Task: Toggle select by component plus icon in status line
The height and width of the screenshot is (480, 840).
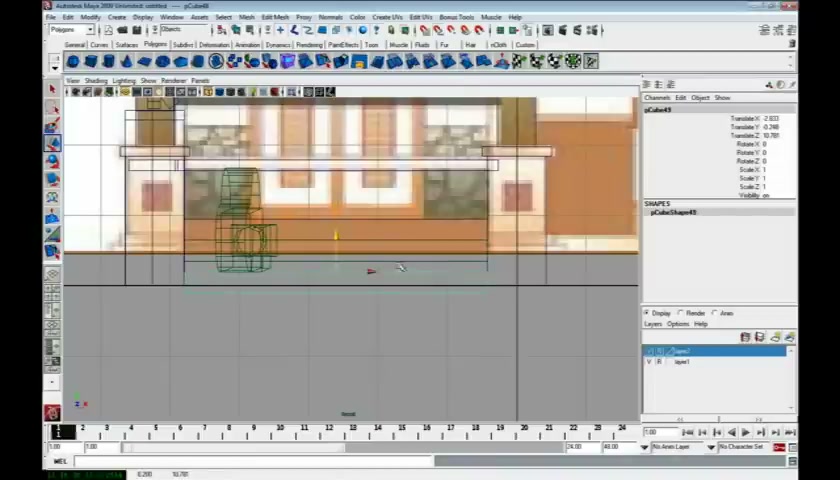Action: pyautogui.click(x=280, y=30)
